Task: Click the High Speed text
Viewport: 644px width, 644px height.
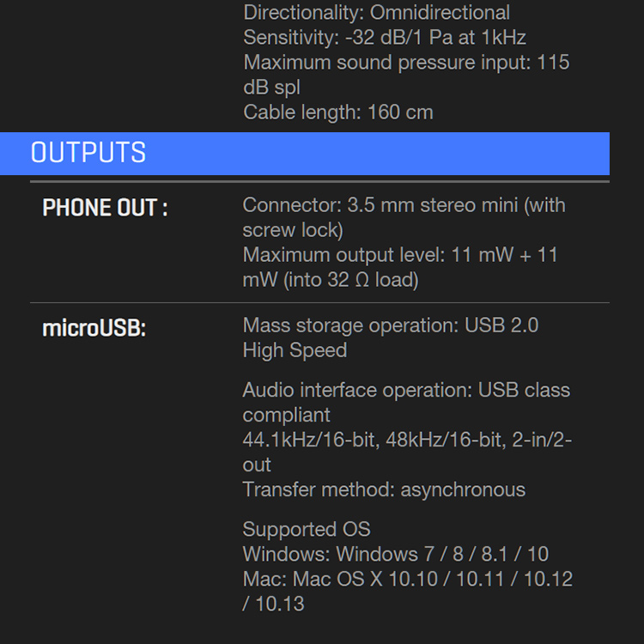Action: pyautogui.click(x=295, y=350)
